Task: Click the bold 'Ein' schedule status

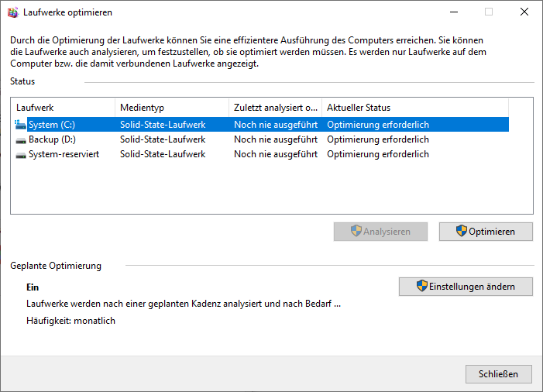Action: pyautogui.click(x=33, y=287)
